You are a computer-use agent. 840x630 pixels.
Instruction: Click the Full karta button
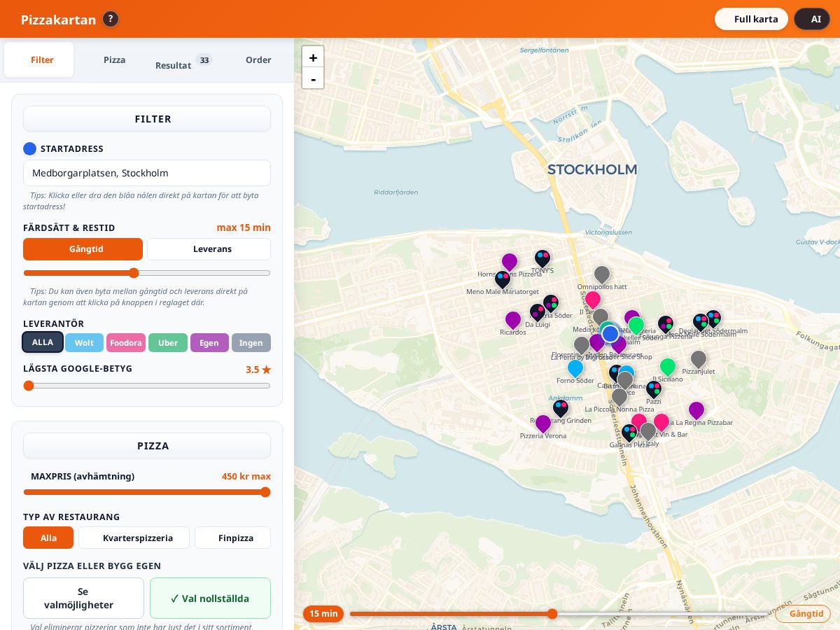(x=752, y=19)
